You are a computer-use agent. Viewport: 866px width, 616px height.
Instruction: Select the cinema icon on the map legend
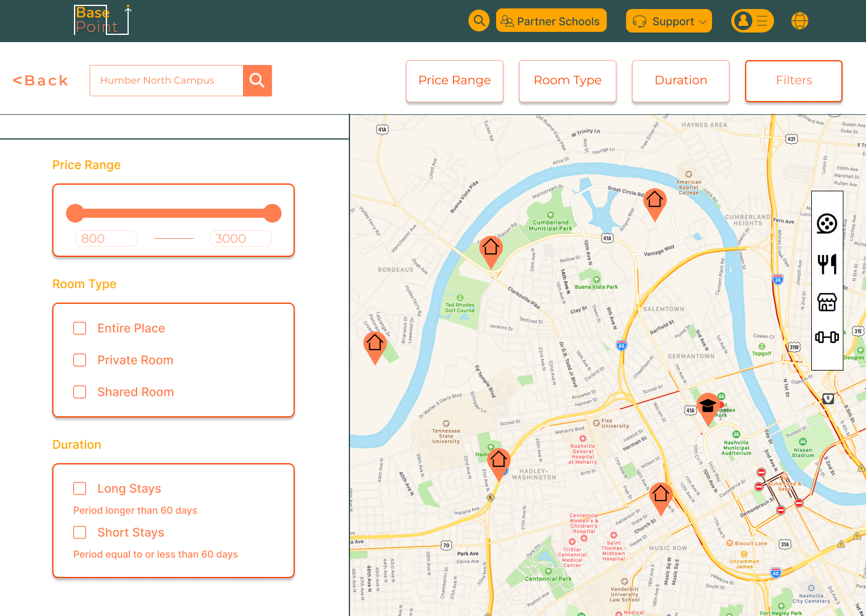point(827,224)
